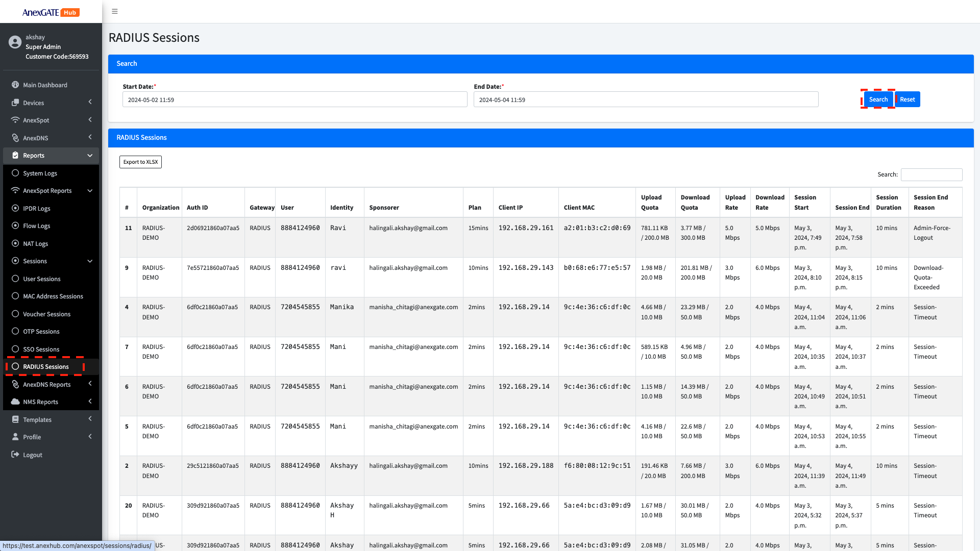Image resolution: width=980 pixels, height=551 pixels.
Task: Open the Voucher Sessions menu item
Action: click(46, 314)
